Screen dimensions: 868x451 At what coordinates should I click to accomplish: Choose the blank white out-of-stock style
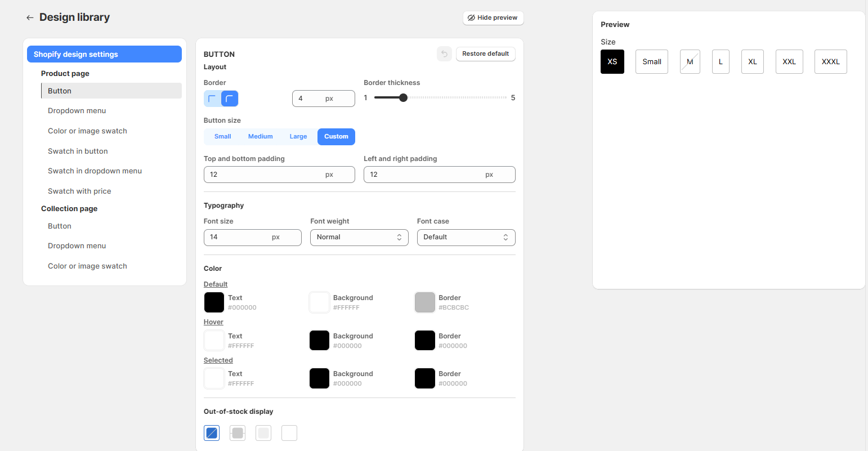[289, 433]
